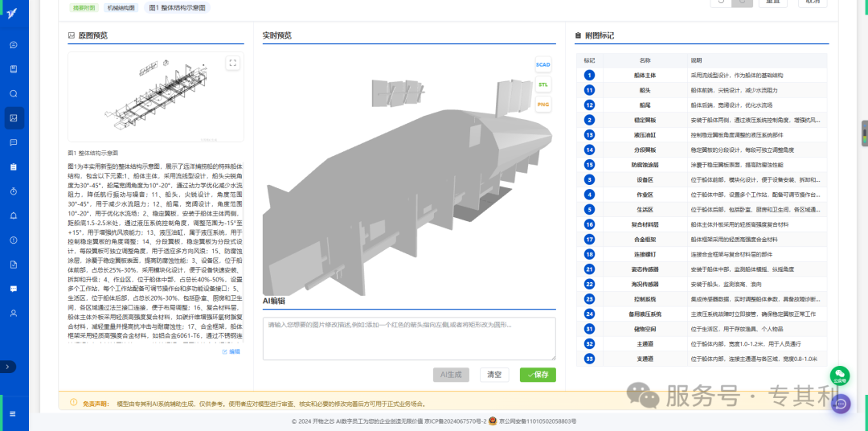Click the 防腐蚀涂层 name cell
Screen dimensions: 868x431
tap(645, 165)
